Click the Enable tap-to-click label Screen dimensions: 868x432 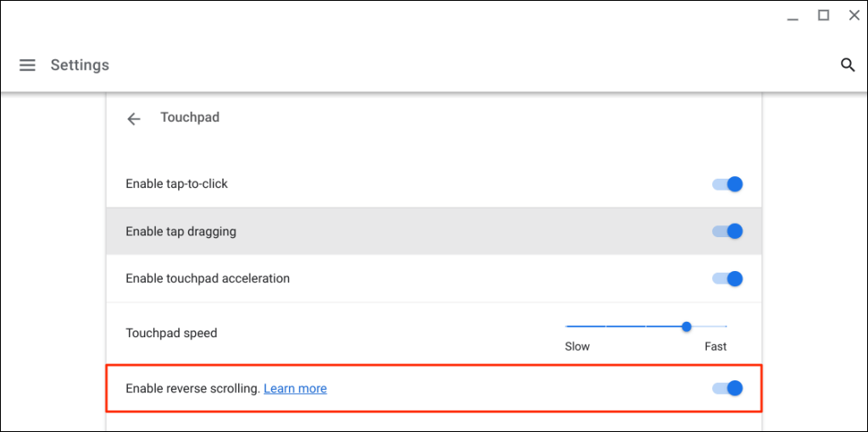pos(176,184)
